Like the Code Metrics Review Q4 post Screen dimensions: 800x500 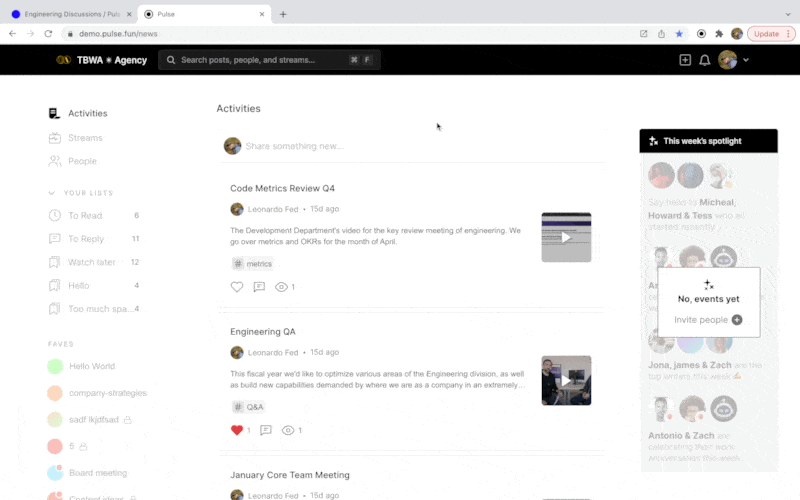point(237,287)
